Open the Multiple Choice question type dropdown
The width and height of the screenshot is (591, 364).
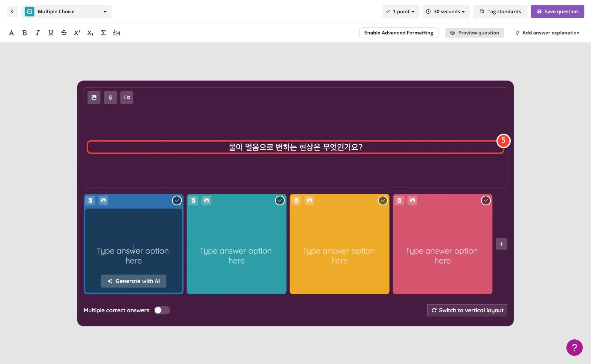pyautogui.click(x=66, y=11)
